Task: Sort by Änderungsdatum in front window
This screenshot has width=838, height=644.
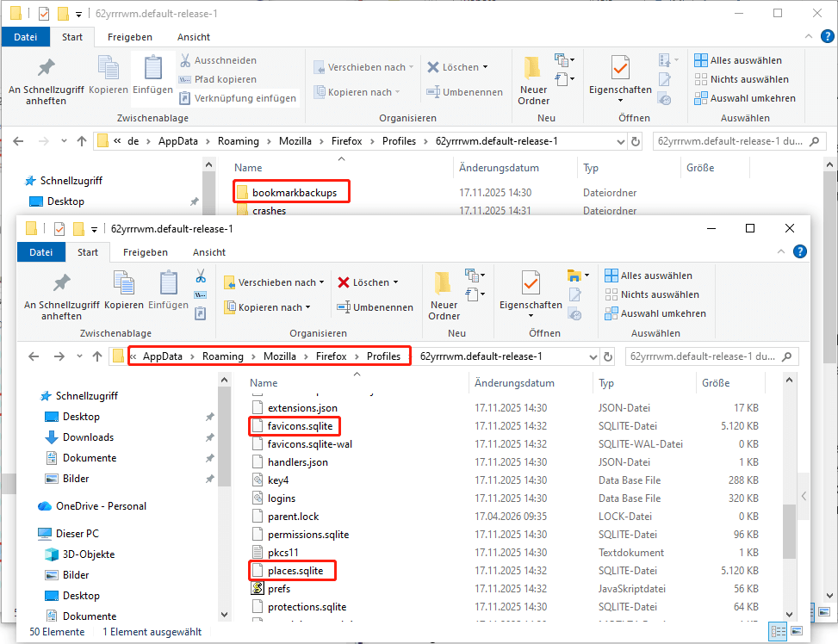Action: click(514, 382)
